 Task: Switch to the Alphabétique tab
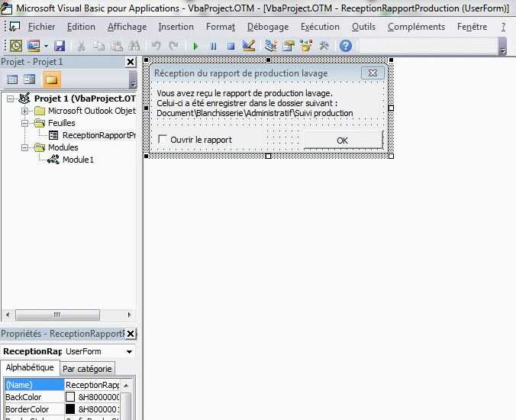point(30,367)
